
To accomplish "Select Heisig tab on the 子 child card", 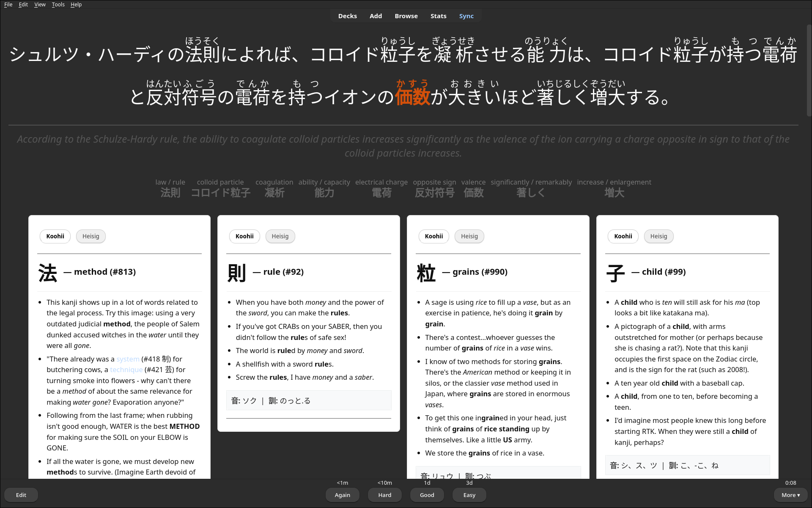I will (658, 236).
